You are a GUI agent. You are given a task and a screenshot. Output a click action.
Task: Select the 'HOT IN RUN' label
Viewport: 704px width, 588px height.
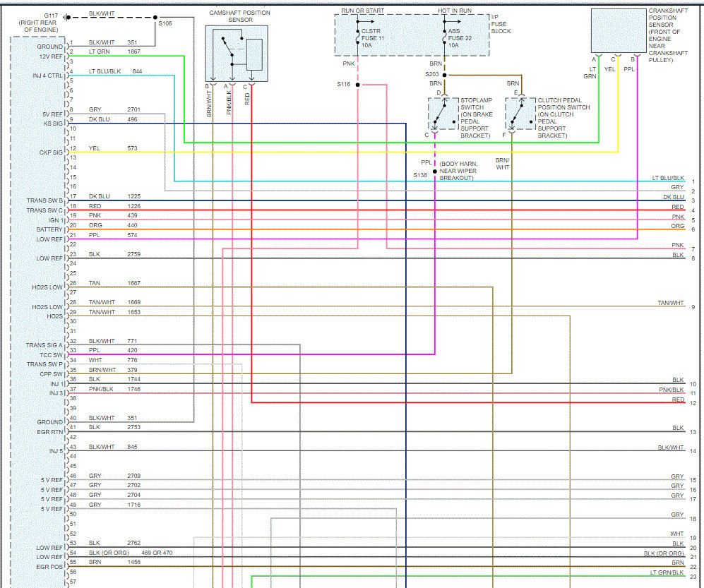[455, 11]
